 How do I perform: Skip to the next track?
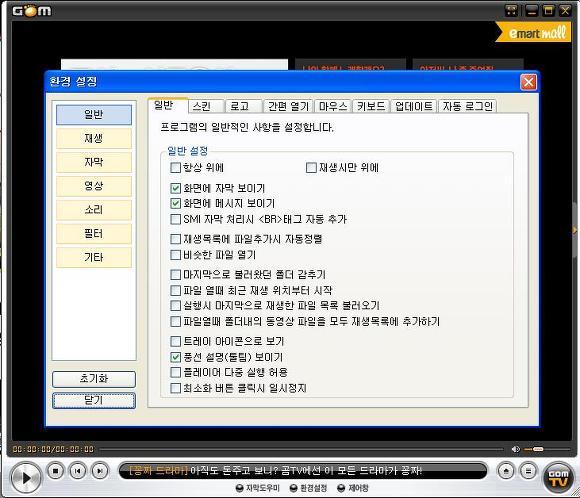100,471
